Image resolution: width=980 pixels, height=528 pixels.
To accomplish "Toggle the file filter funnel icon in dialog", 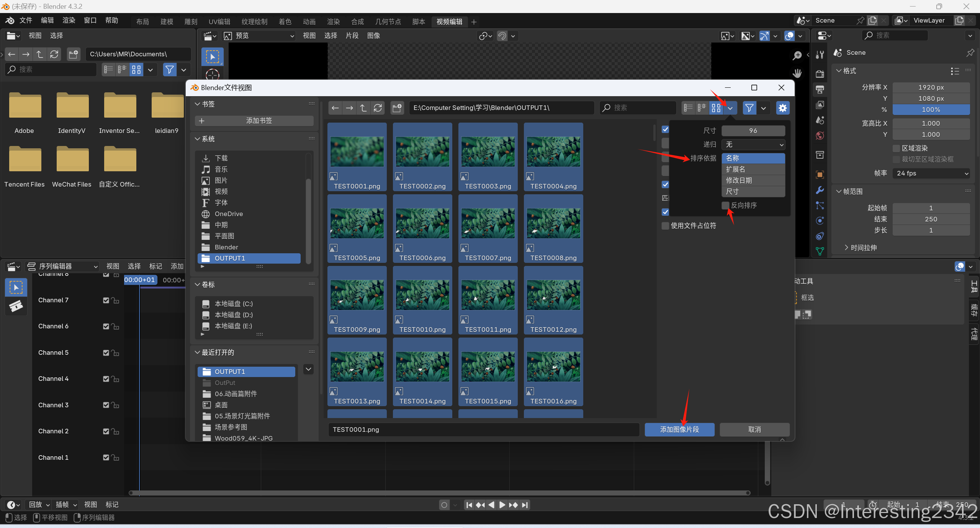I will (749, 108).
